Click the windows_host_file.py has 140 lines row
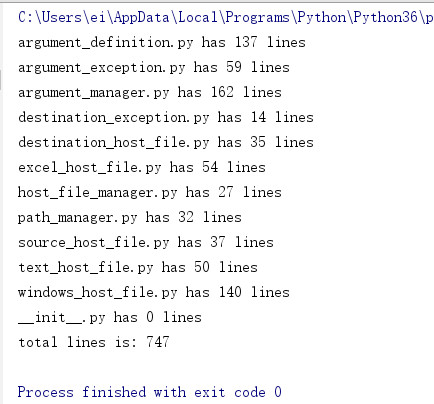 pyautogui.click(x=154, y=292)
